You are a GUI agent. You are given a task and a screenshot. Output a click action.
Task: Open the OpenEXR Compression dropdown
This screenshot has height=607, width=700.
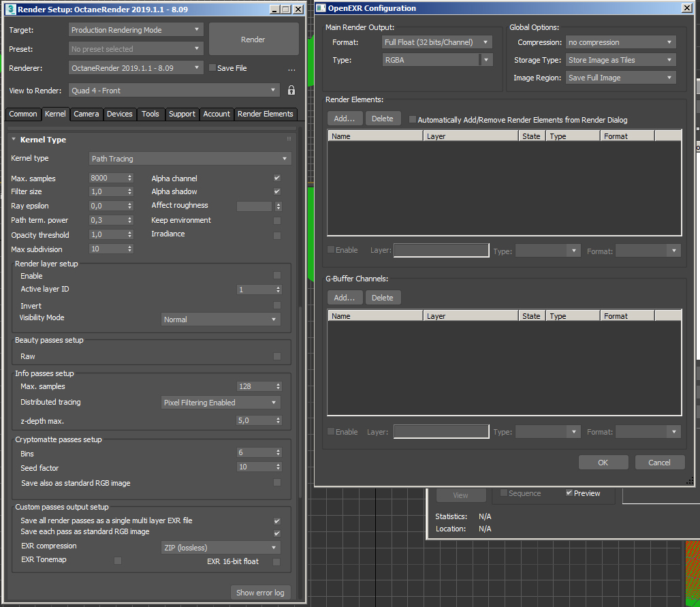click(620, 42)
